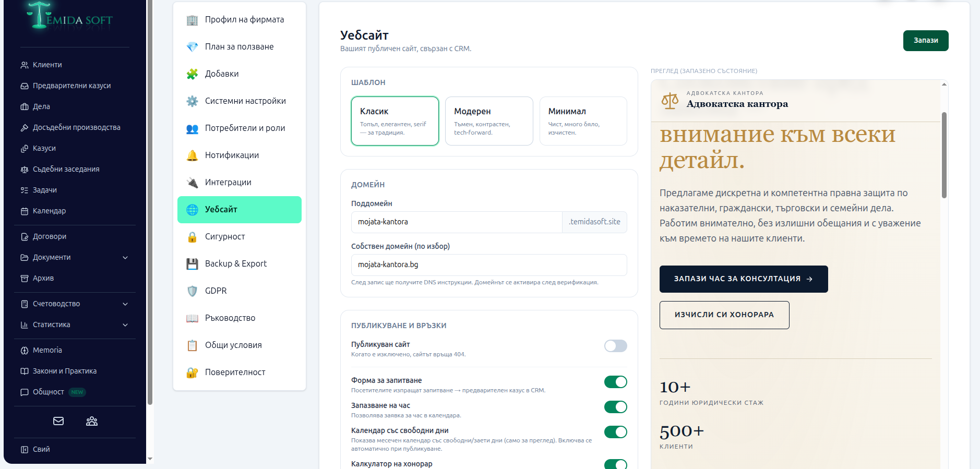Click the Temida Soft logo
This screenshot has width=980, height=469.
click(x=69, y=16)
